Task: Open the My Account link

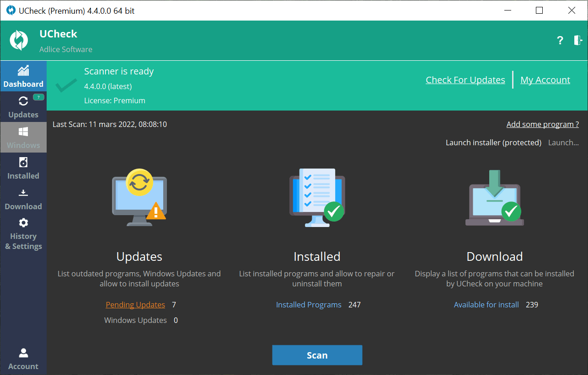Action: 545,80
